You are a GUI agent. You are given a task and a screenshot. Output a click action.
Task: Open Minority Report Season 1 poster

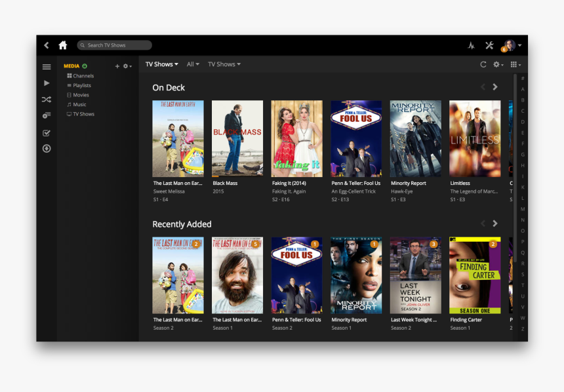356,275
